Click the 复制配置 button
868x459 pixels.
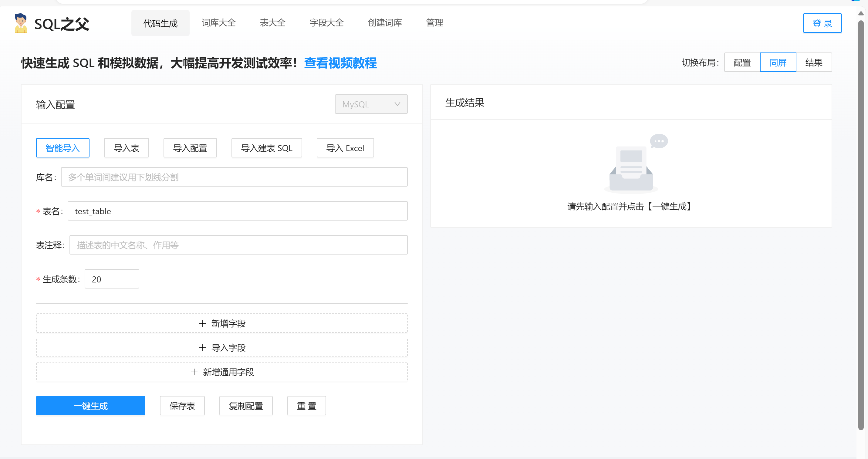(x=246, y=406)
